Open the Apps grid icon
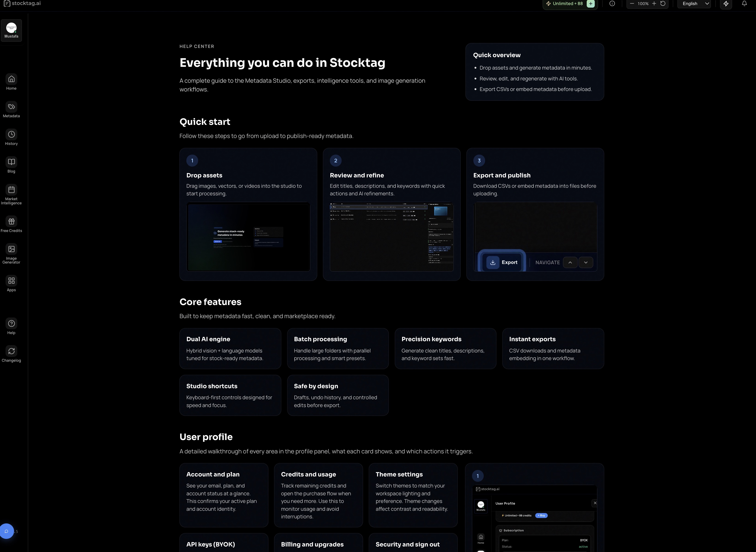 (11, 281)
